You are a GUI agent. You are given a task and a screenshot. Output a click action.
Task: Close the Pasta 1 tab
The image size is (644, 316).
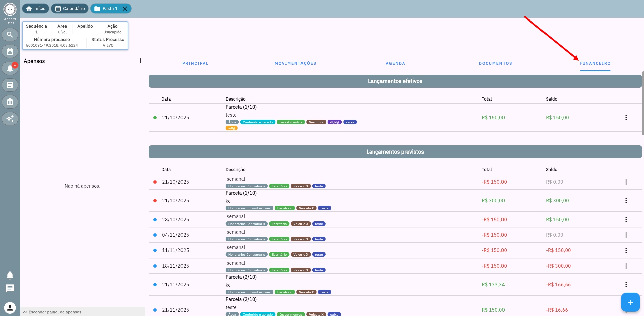point(125,9)
